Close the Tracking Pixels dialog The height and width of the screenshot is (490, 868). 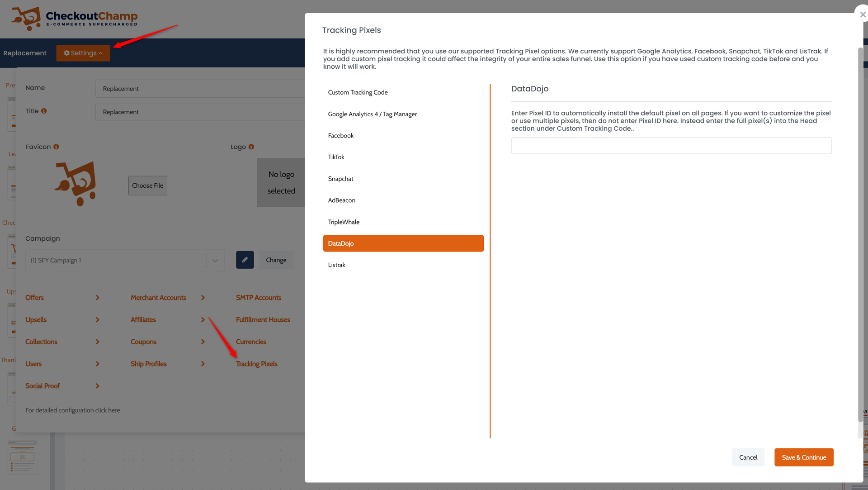tap(862, 14)
